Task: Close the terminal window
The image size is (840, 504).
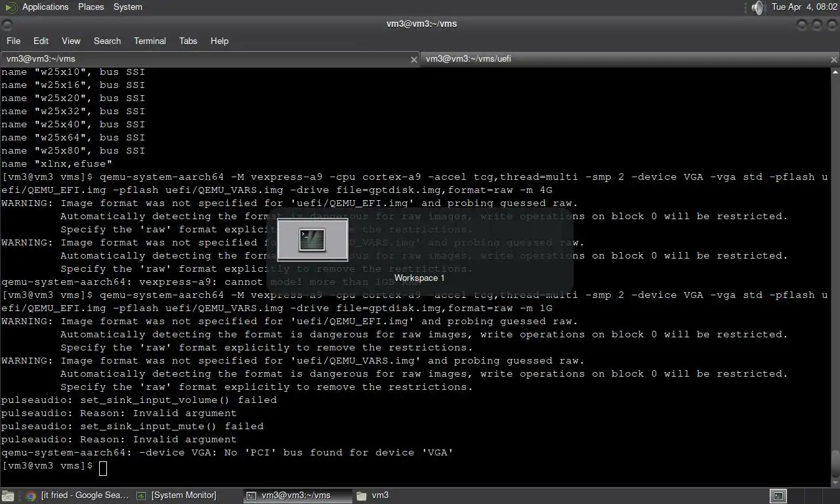Action: 831,25
